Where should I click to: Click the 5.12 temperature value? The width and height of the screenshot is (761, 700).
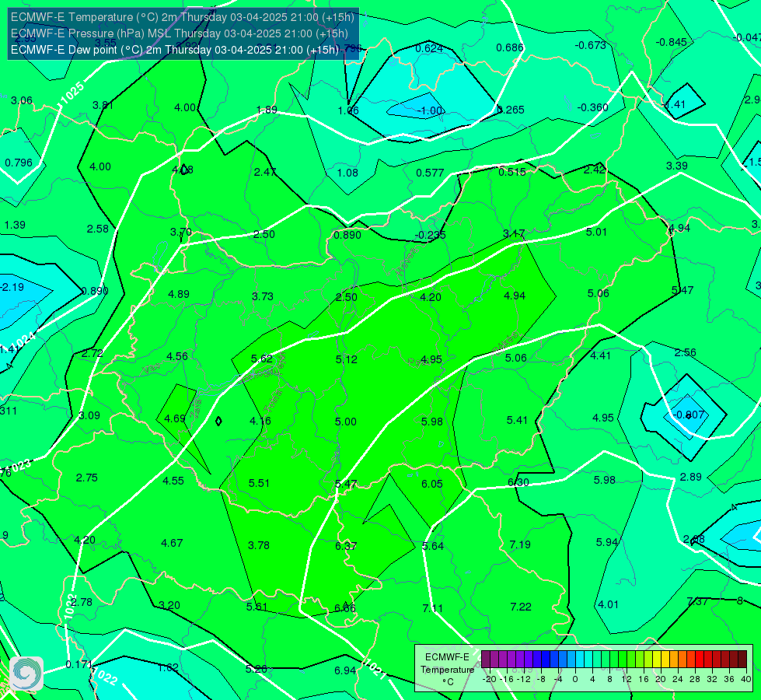coord(347,359)
